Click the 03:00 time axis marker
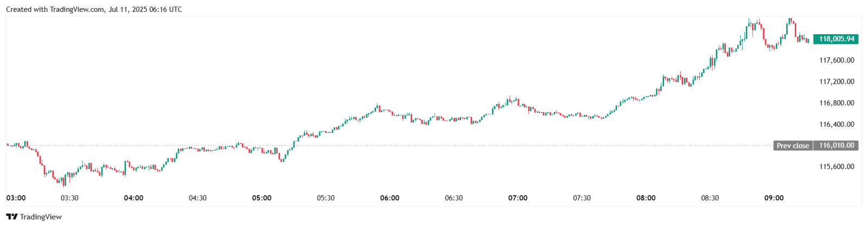The width and height of the screenshot is (868, 227). [x=16, y=198]
